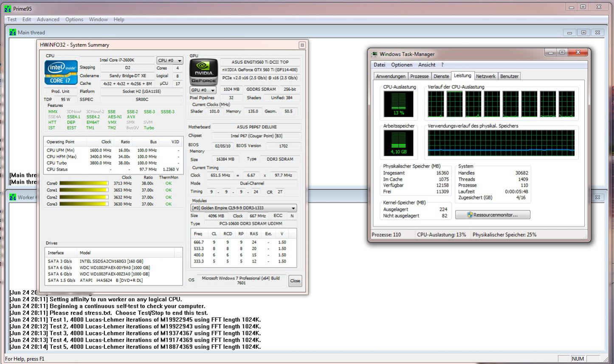The image size is (614, 364).
Task: Switch to the Benutzer tab
Action: pos(509,76)
